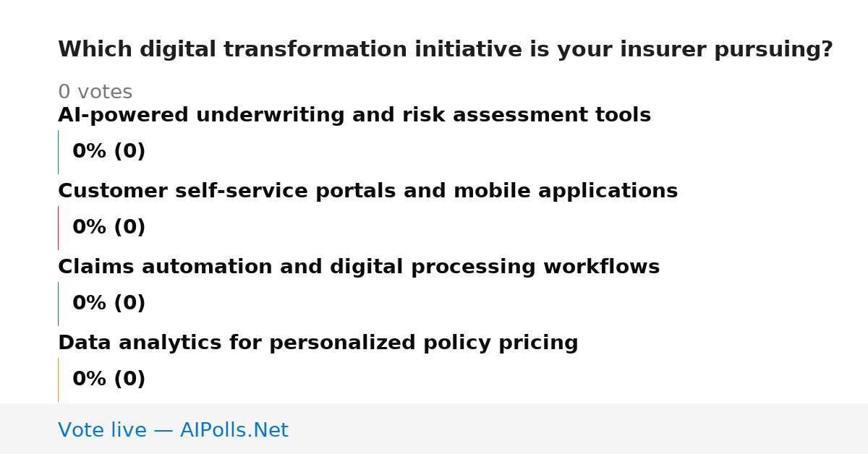Select AI-powered underwriting and risk assessment tools option
The height and width of the screenshot is (454, 868).
(x=354, y=116)
